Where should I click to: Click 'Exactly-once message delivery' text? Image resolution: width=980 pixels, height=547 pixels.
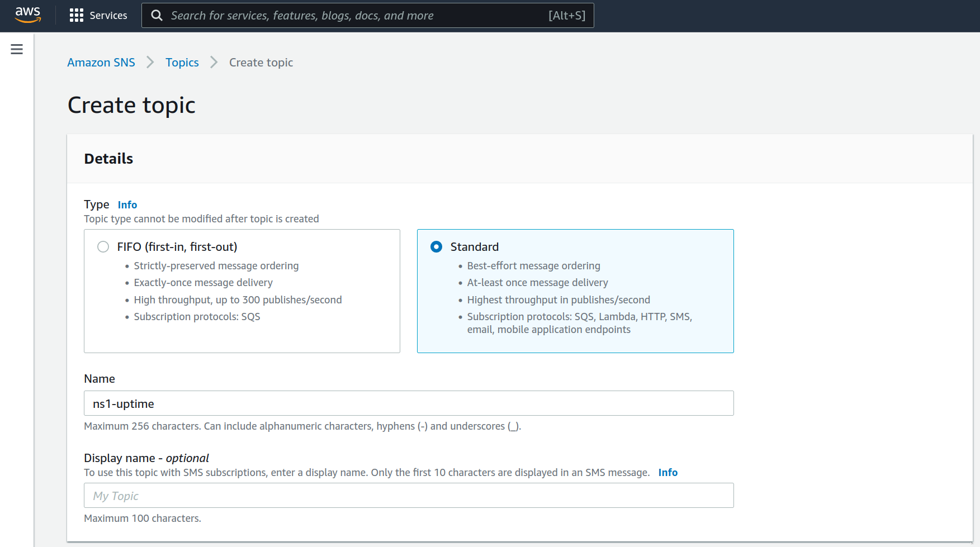[x=203, y=283]
